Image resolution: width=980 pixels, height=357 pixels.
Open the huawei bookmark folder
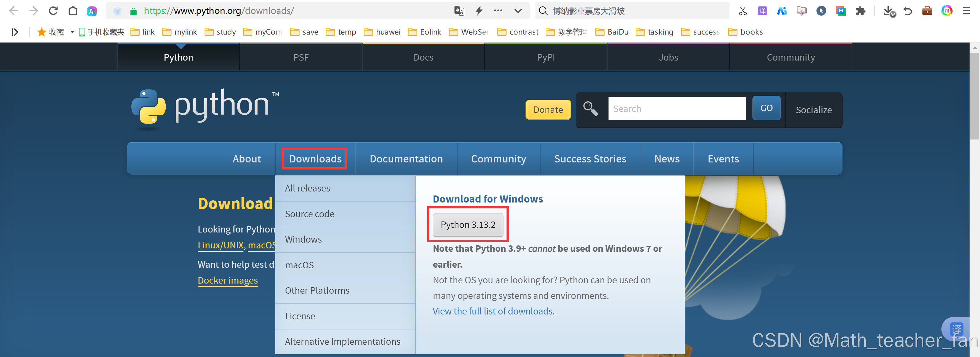pos(382,32)
